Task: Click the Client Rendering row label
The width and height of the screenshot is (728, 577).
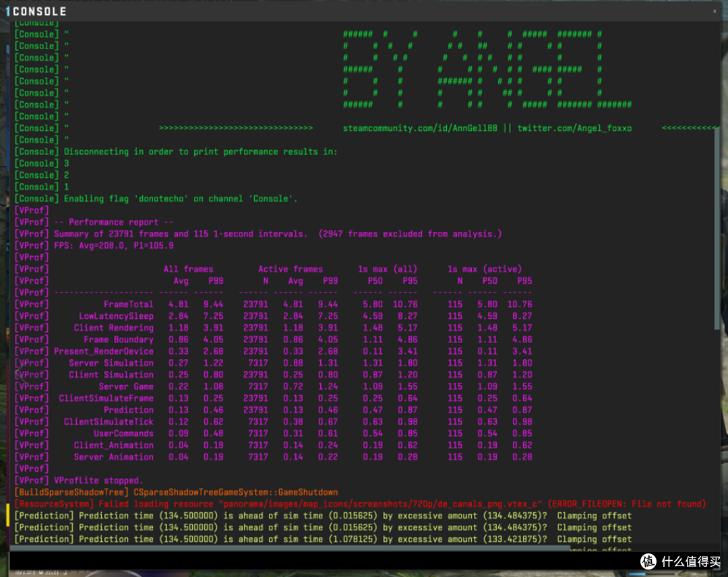Action: coord(113,328)
